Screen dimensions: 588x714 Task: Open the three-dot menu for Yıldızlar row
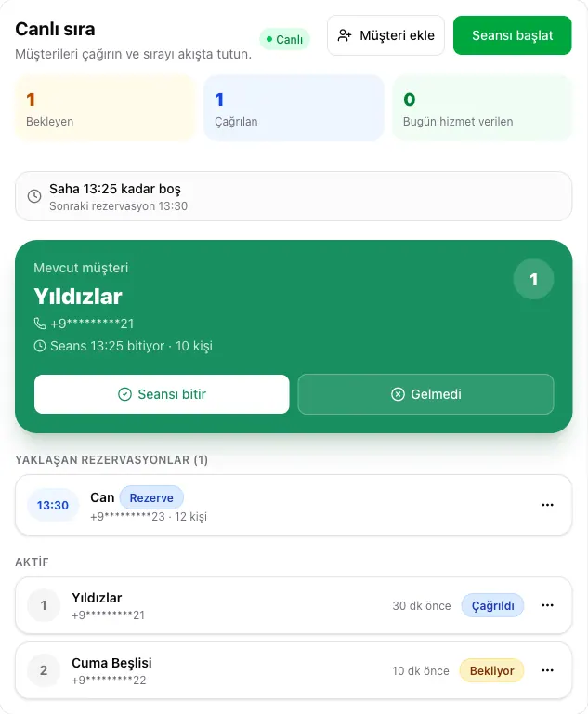(x=547, y=605)
